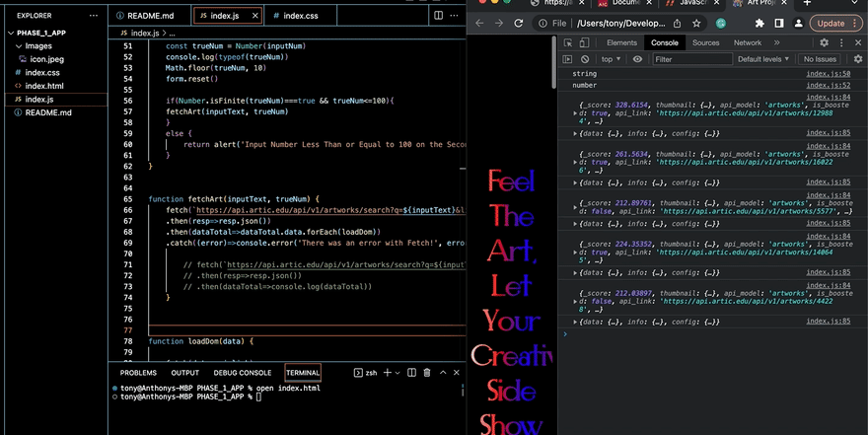Open index.js:50 source link
Viewport: 868px width, 435px height.
click(x=829, y=74)
